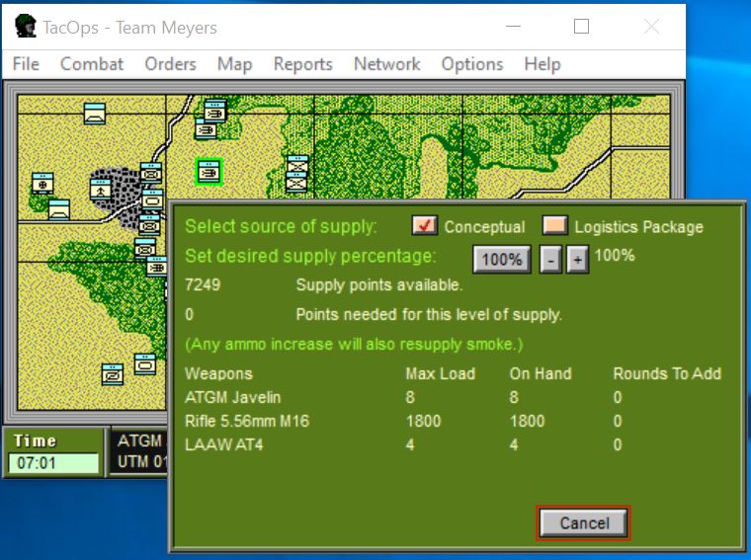
Task: Click 'Points needed for this level of supply.'
Action: [429, 314]
